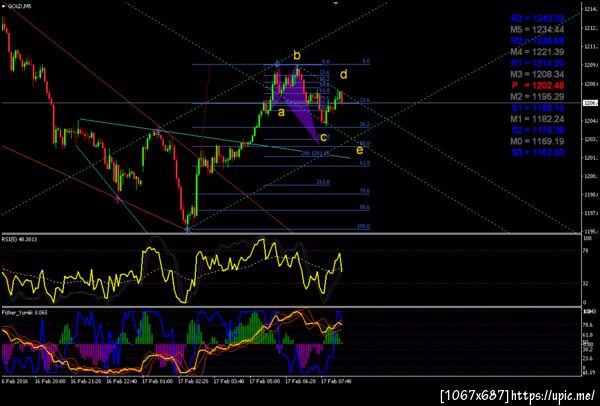Select the M1 = 1182.24 pivot label
The height and width of the screenshot is (406, 600).
537,119
